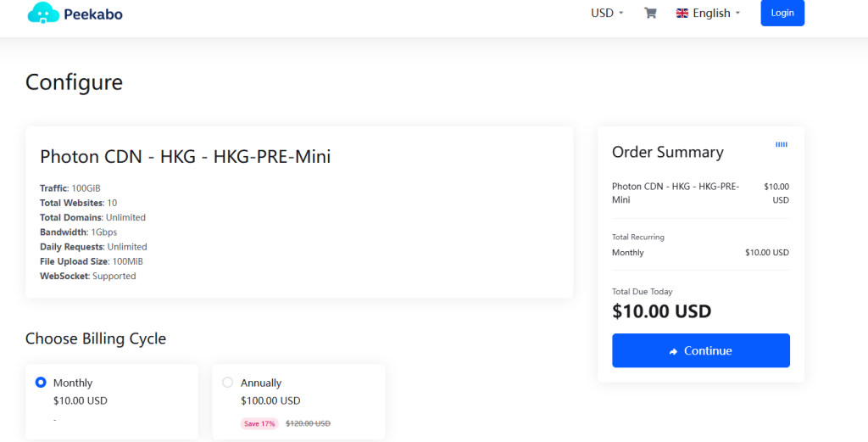Click the Total Due Today amount
868x442 pixels.
(x=661, y=311)
